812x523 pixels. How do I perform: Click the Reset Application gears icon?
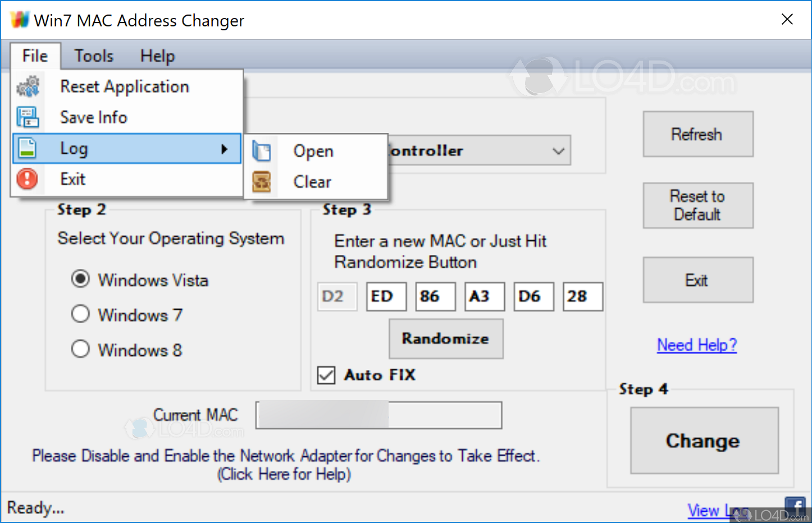point(28,86)
